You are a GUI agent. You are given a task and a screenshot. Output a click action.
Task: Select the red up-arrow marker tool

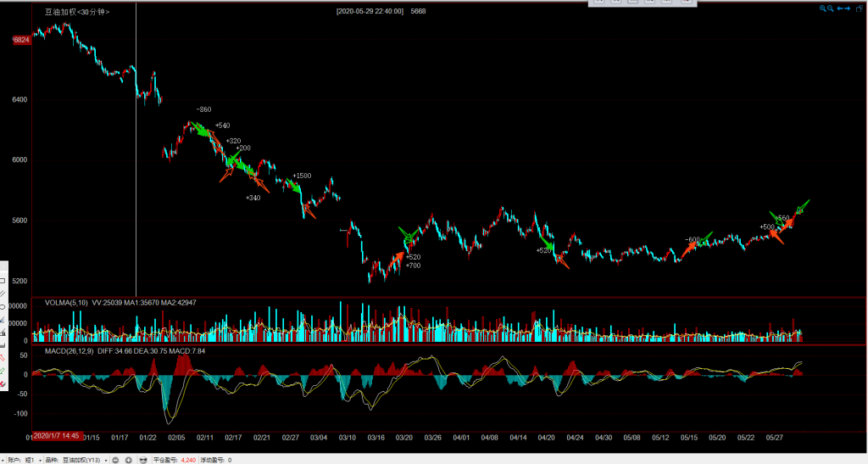(x=3, y=358)
